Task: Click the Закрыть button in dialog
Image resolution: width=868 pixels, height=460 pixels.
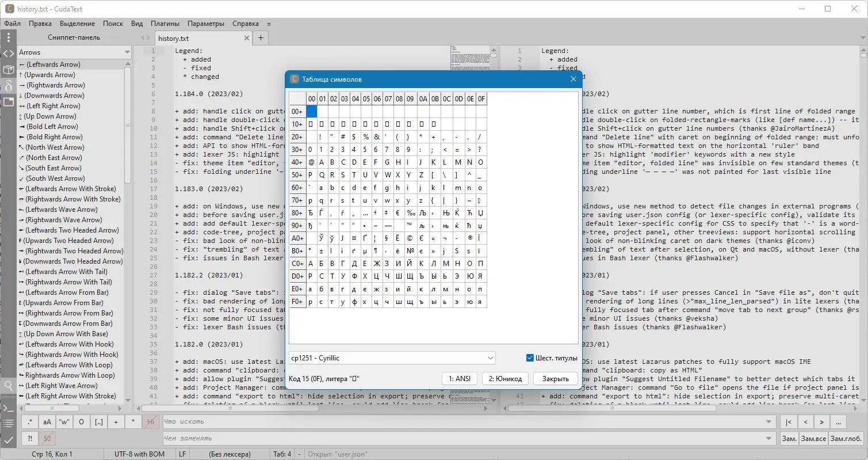Action: [x=555, y=378]
